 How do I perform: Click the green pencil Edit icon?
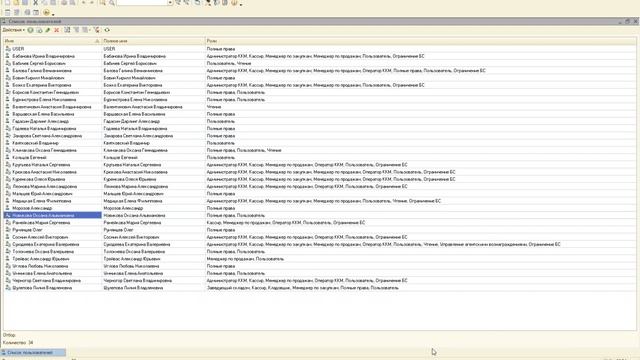click(x=48, y=30)
